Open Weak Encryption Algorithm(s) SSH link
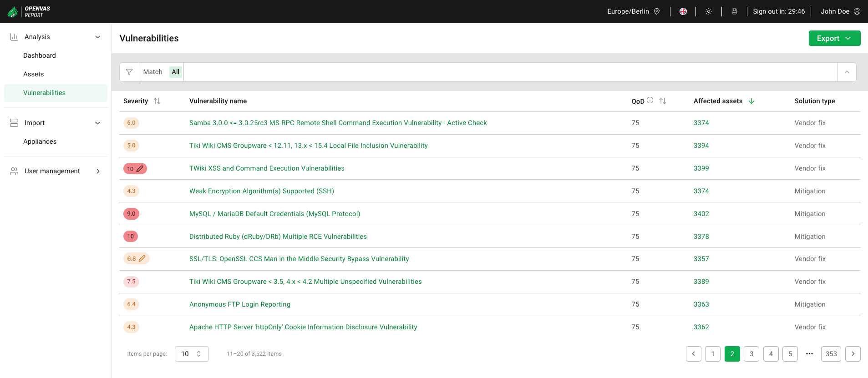Viewport: 868px width, 378px height. coord(262,191)
